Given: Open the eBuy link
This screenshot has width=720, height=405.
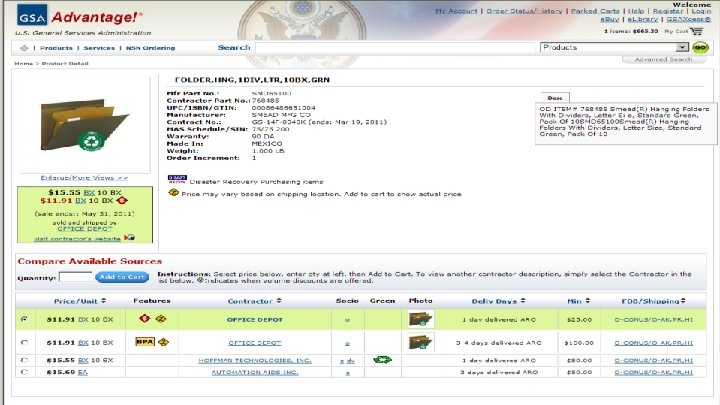Looking at the screenshot, I should pyautogui.click(x=609, y=19).
